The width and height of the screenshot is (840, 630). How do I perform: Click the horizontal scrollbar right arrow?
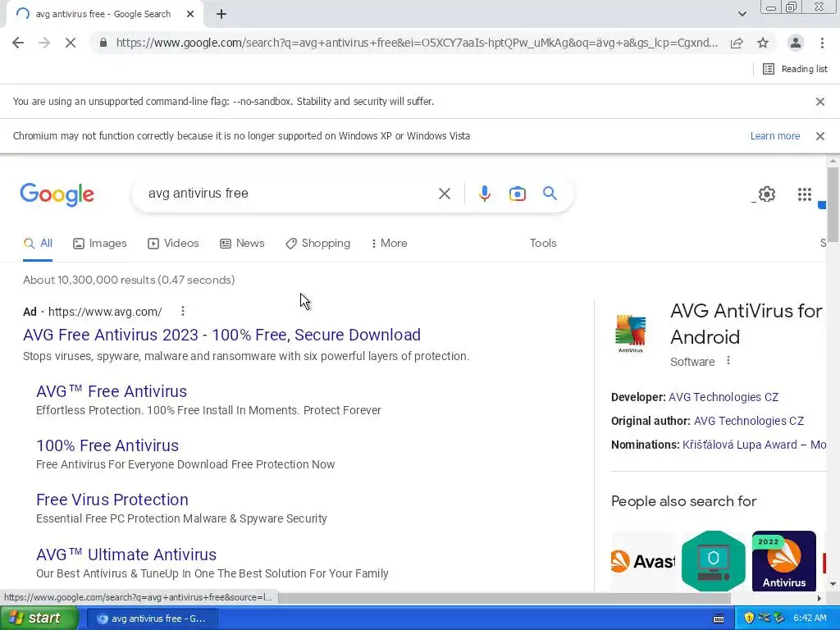[819, 598]
